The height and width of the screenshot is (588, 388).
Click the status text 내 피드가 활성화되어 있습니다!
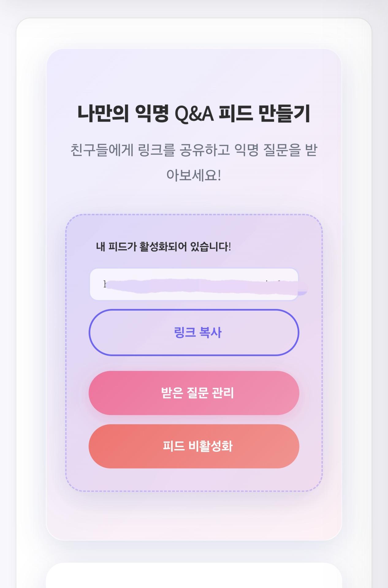[163, 247]
